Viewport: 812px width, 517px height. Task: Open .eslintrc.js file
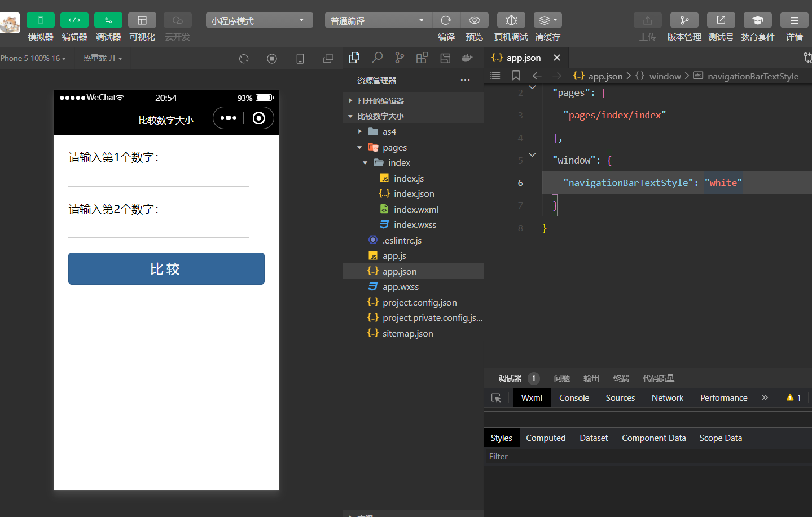coord(413,240)
